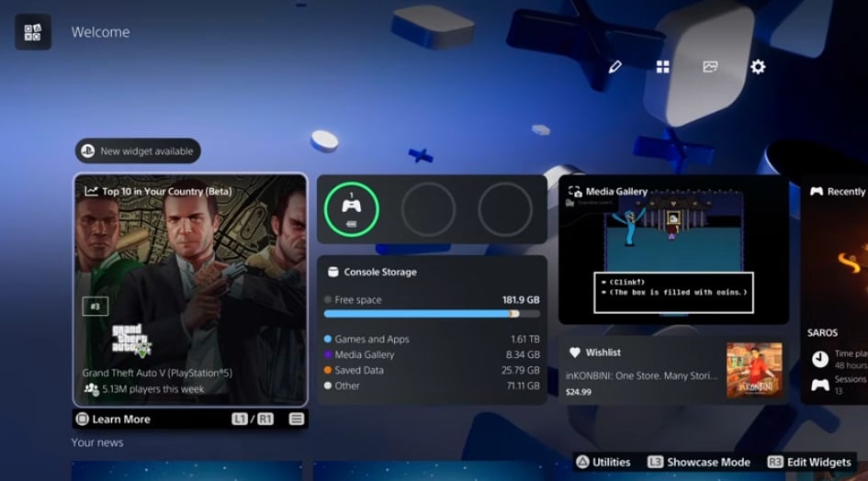This screenshot has width=868, height=481.
Task: Click the triangle icon beside Utilities
Action: (x=582, y=462)
